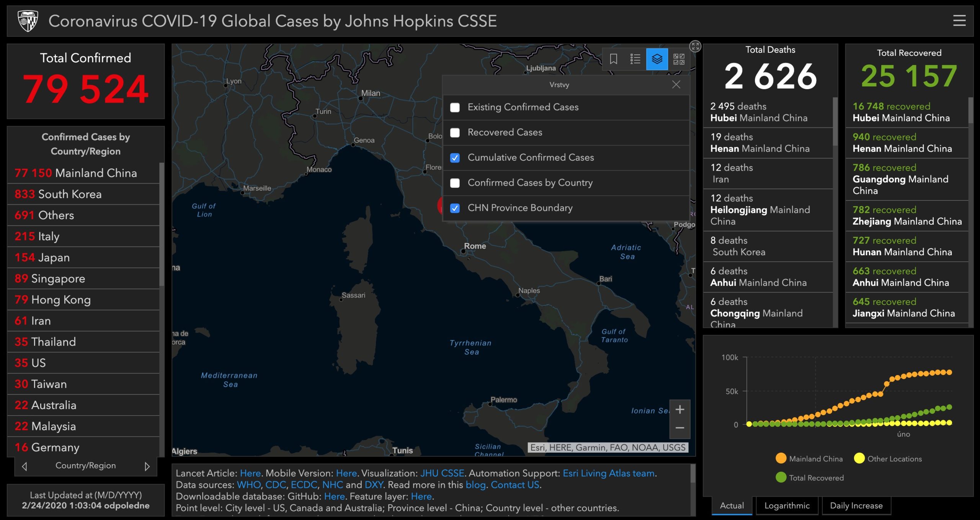Select 215 Italy row
Screen dimensions: 980x520
[83, 236]
